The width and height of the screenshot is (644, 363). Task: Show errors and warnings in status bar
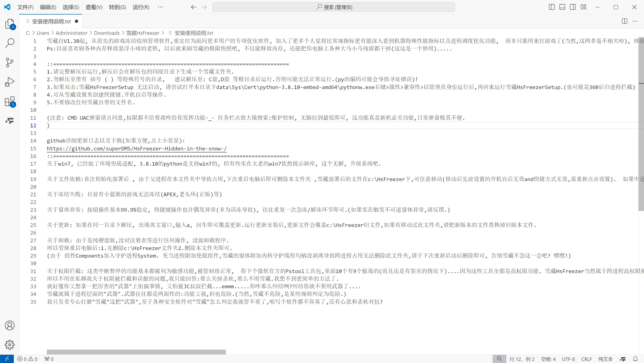(27, 359)
